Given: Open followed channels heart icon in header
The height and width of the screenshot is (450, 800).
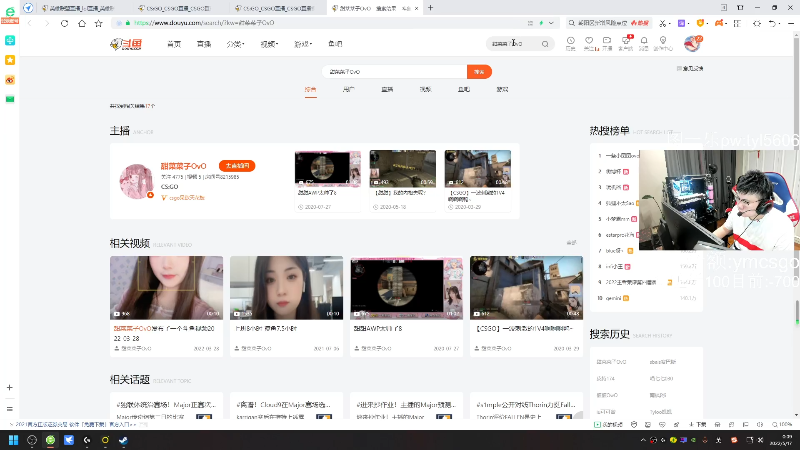Looking at the screenshot, I should [x=589, y=43].
